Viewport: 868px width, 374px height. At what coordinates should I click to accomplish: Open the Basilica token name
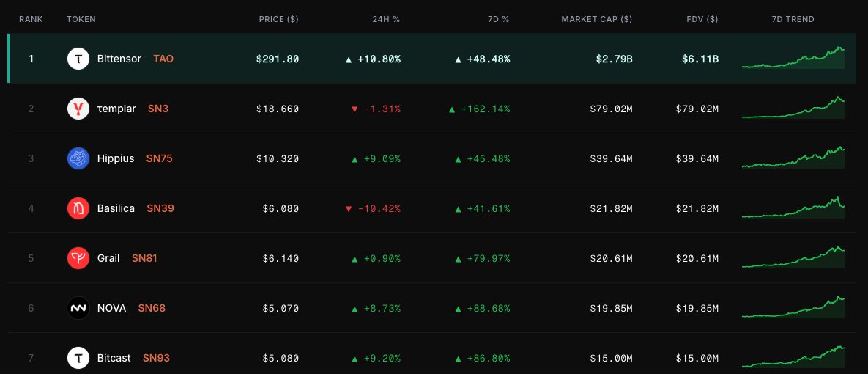click(x=116, y=208)
